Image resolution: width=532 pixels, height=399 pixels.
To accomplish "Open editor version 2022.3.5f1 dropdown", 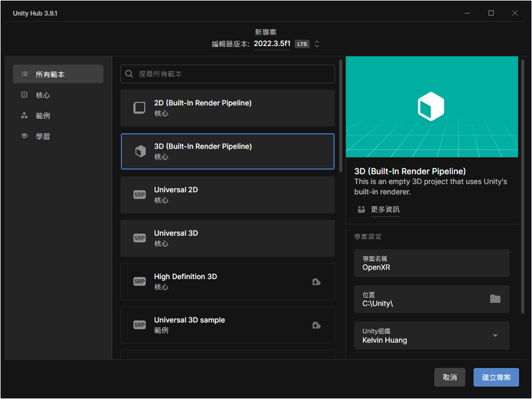I will pyautogui.click(x=272, y=44).
